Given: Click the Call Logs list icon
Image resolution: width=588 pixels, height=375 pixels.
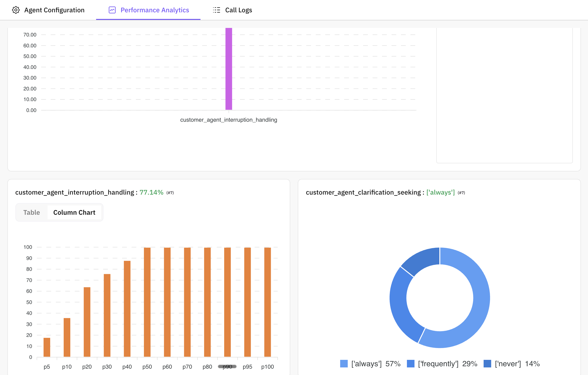Looking at the screenshot, I should [216, 10].
